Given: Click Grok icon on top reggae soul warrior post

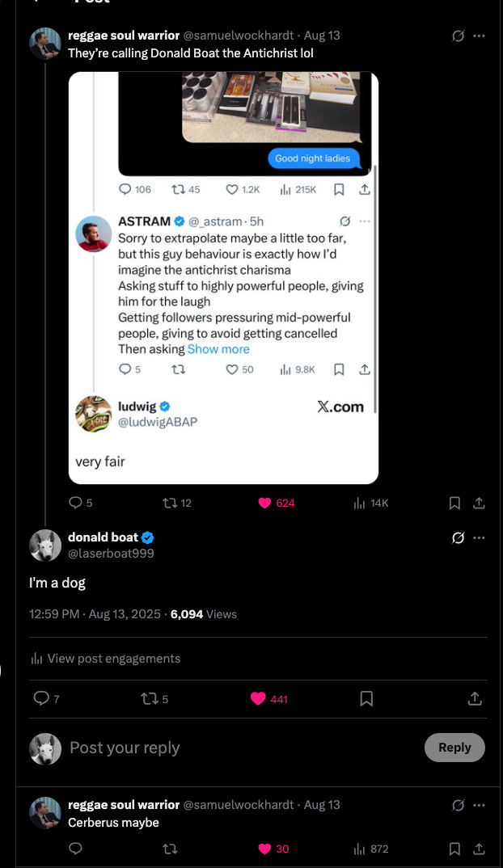Looking at the screenshot, I should 458,36.
